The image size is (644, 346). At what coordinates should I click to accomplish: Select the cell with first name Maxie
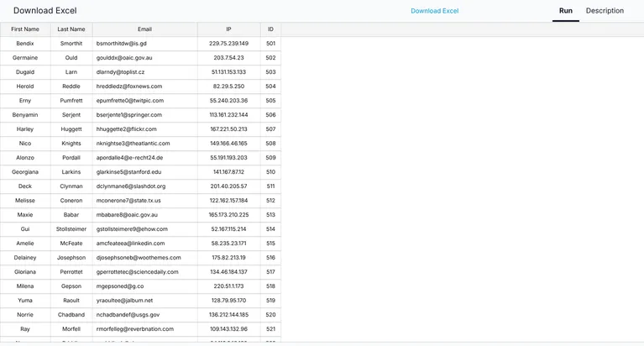25,215
